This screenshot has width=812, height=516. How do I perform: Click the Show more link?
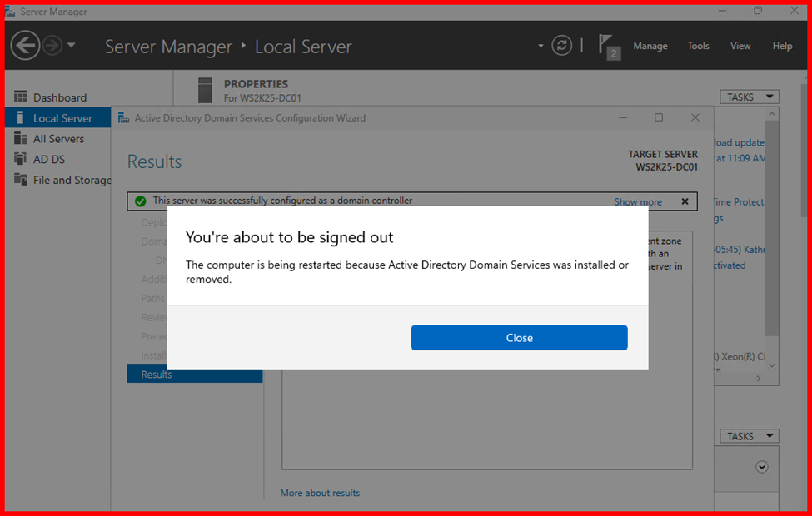tap(638, 201)
